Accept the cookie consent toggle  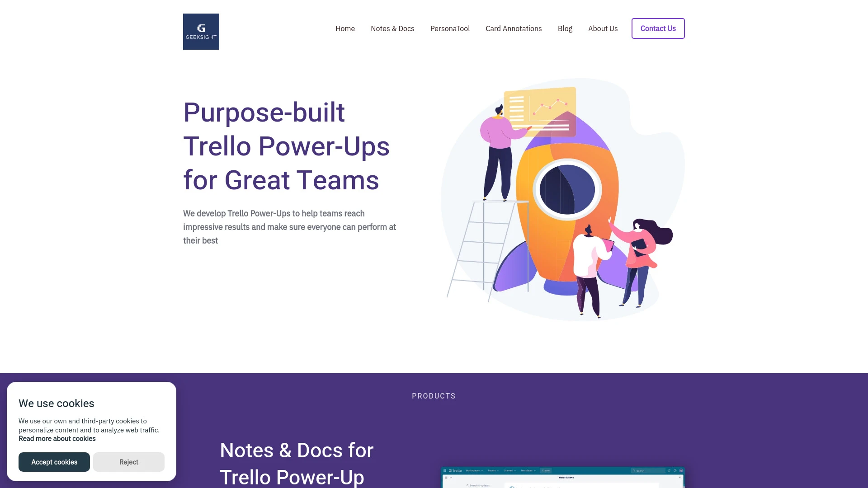pos(54,462)
